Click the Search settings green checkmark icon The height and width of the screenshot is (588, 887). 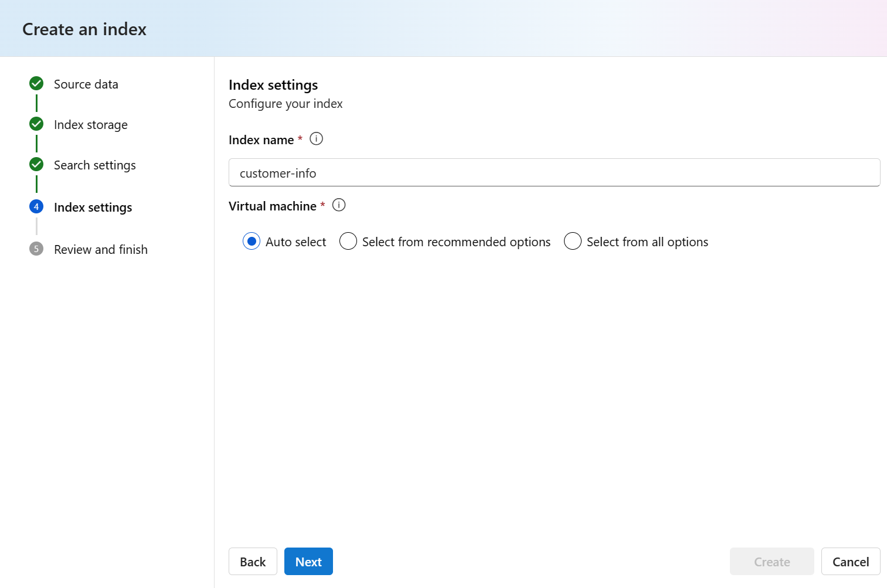pyautogui.click(x=36, y=164)
